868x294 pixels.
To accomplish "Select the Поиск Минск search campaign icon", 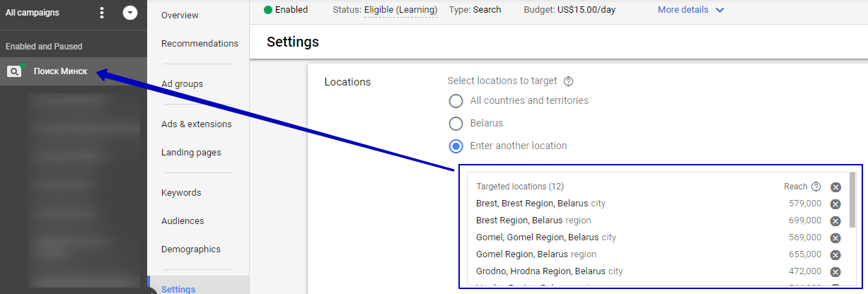I will click(x=14, y=71).
